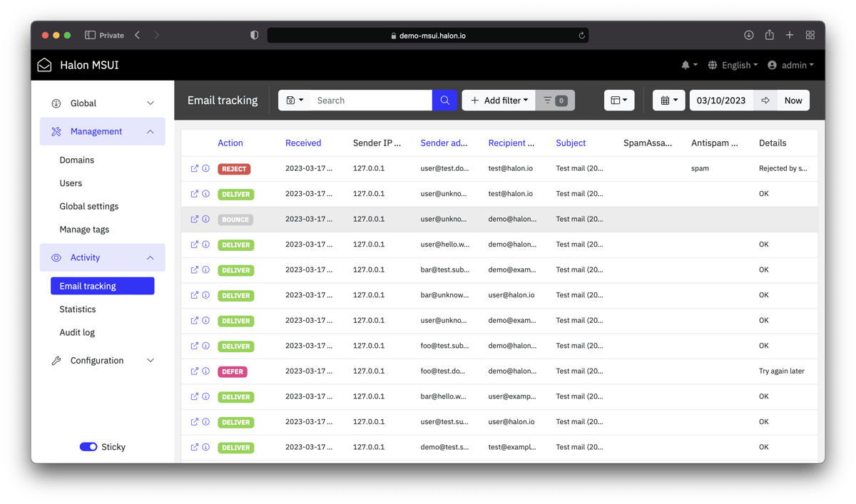Show info icon in REJECT row
The image size is (856, 504).
[205, 169]
